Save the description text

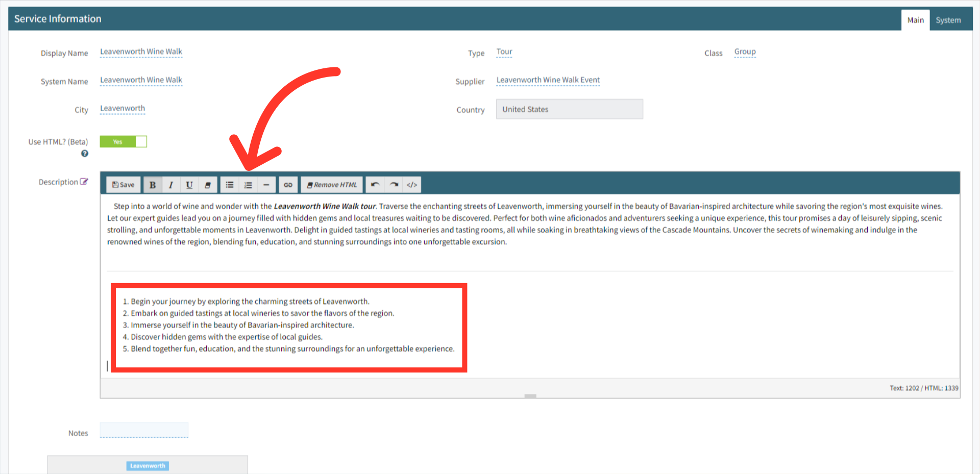coord(124,185)
